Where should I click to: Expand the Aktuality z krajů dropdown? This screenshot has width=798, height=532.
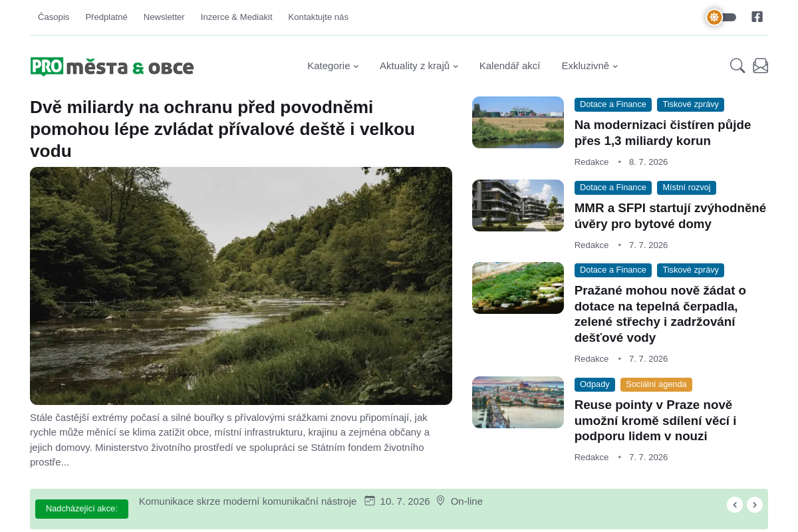[x=419, y=66]
